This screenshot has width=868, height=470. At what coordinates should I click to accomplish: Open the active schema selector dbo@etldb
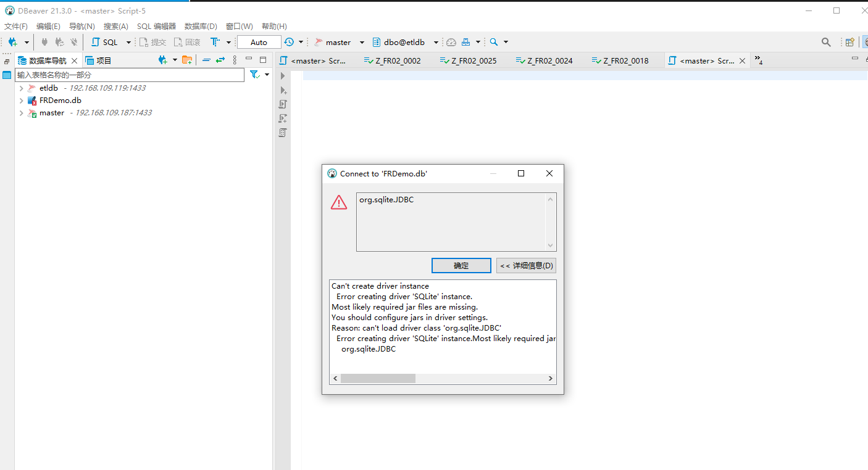[x=405, y=42]
